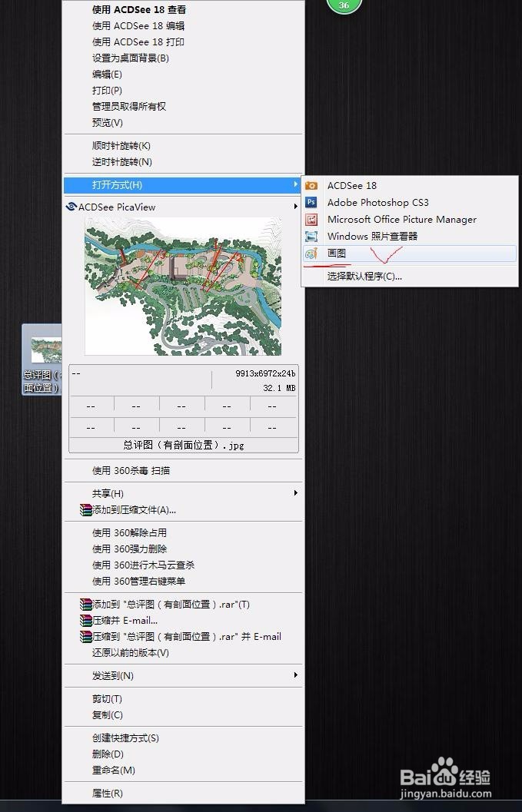This screenshot has width=522, height=812.
Task: Choose 使用 360杀毒 扫描
Action: coord(131,471)
